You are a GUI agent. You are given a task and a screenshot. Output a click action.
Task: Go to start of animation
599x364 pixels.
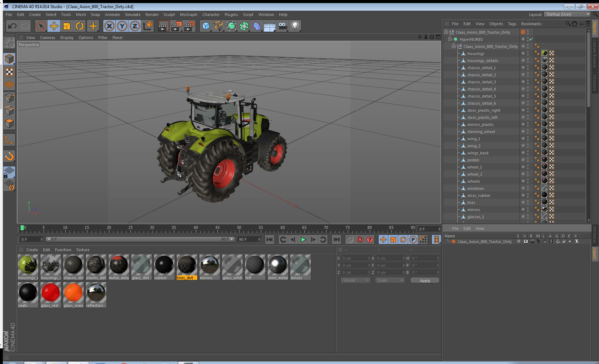(x=270, y=239)
